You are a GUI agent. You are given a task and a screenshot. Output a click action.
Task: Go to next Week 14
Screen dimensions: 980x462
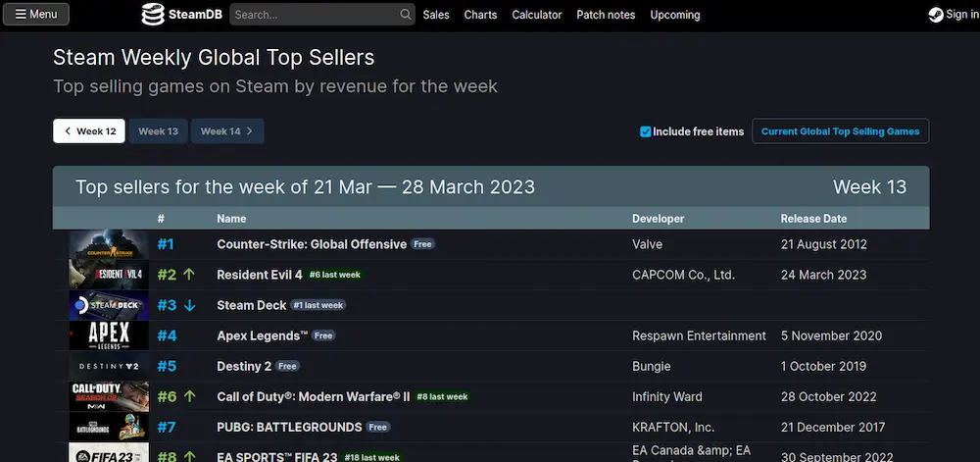coord(227,131)
